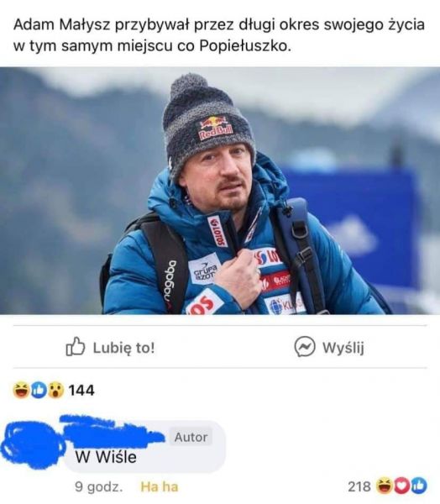440x504 pixels.
Task: Click the Messenger icon beside Wyślij
Action: (304, 346)
